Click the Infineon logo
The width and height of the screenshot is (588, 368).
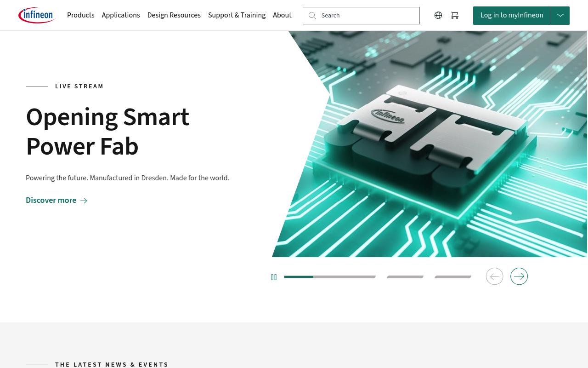pyautogui.click(x=37, y=15)
